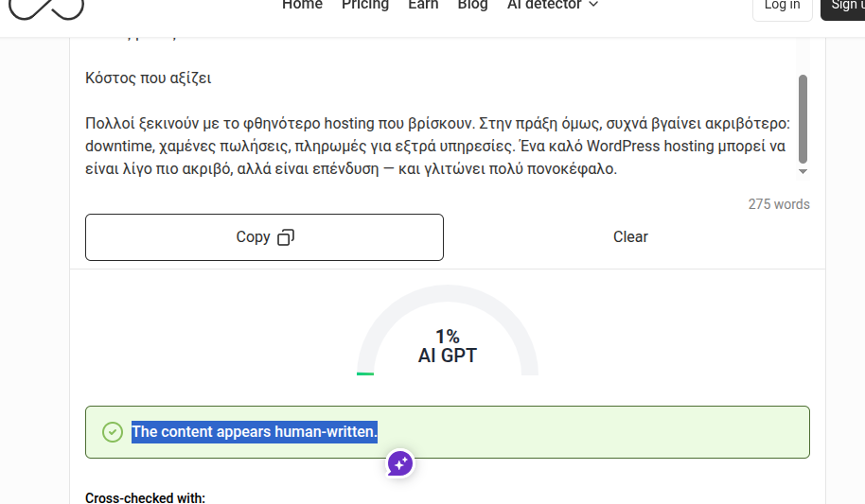865x504 pixels.
Task: Click the green checkmark circle icon
Action: [x=113, y=432]
